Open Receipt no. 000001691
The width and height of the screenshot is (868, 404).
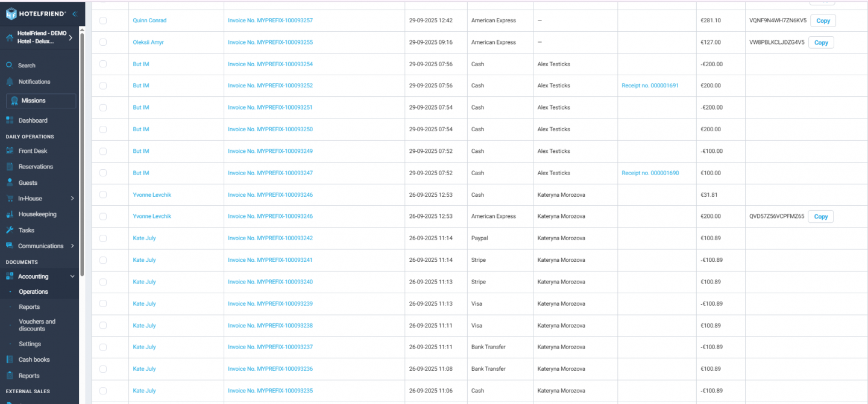[650, 85]
